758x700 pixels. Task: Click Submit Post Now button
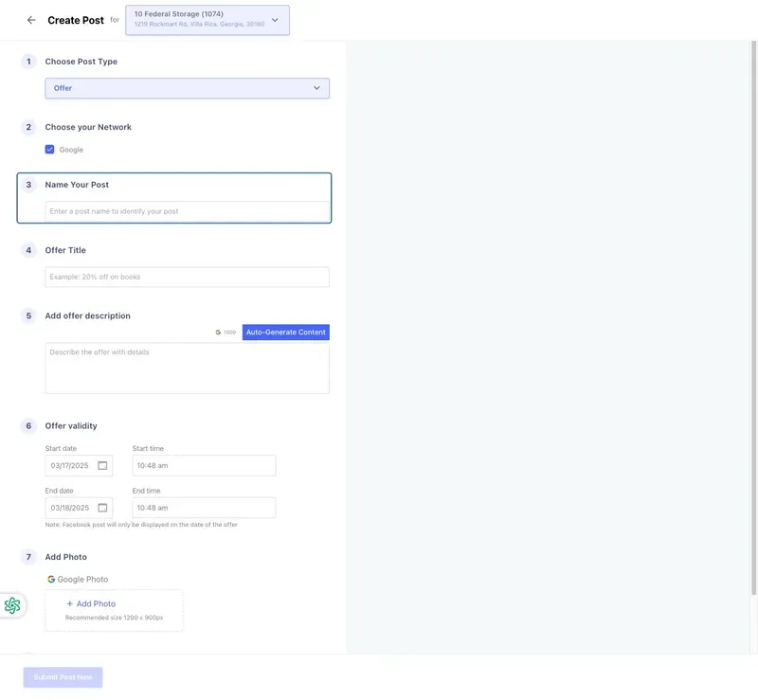[x=63, y=677]
